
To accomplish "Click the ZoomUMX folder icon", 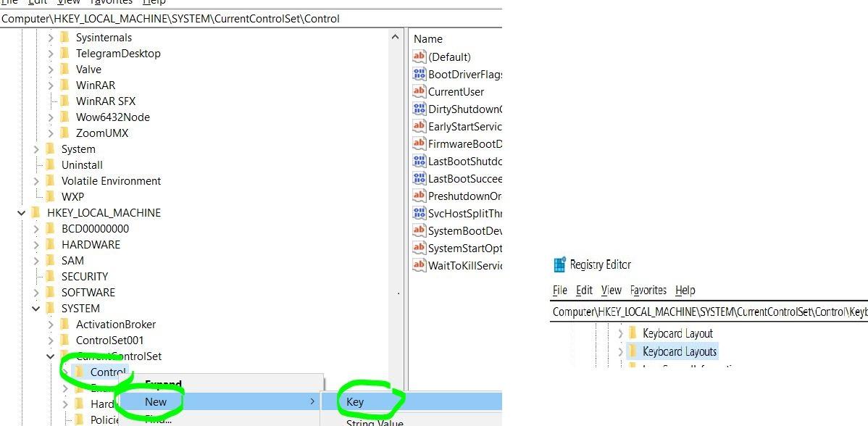I will pos(64,133).
